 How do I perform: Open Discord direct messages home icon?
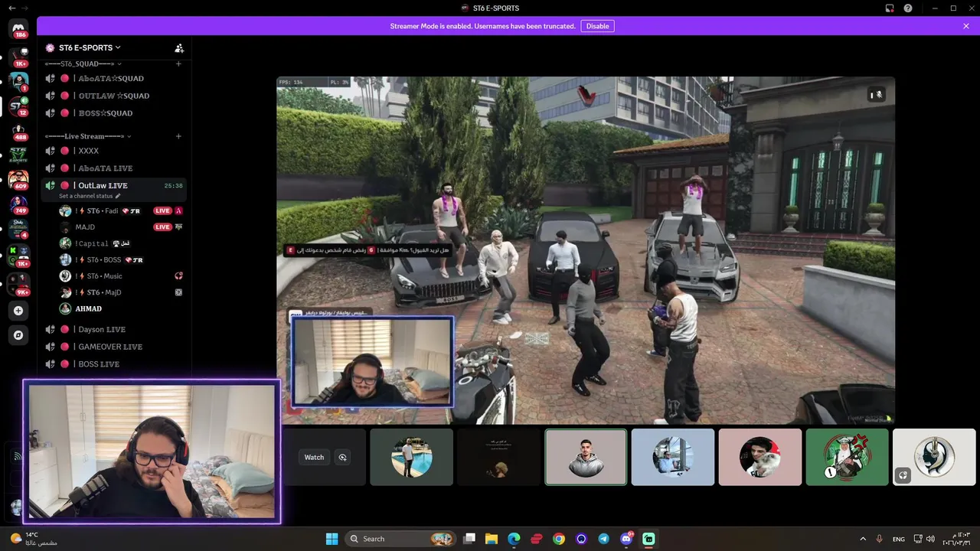tap(18, 28)
